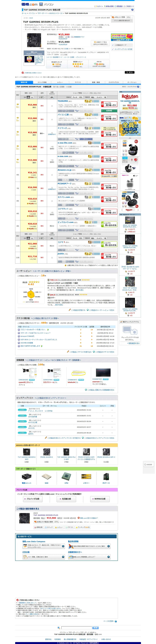Click ビックカメラ.com 問い合わせる button
This screenshot has height=644, width=156.
(x=109, y=224)
